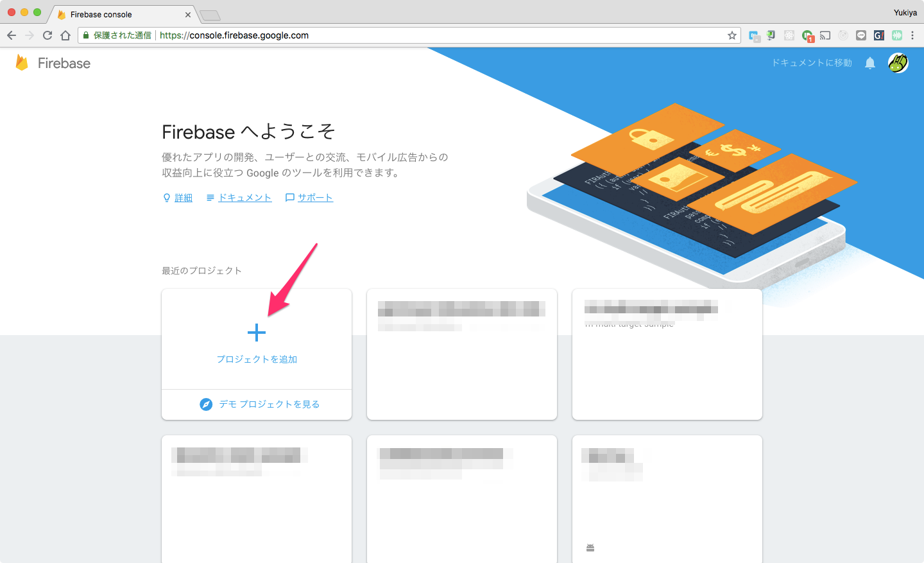924x563 pixels.
Task: Close the Firebase console tab
Action: tap(188, 14)
